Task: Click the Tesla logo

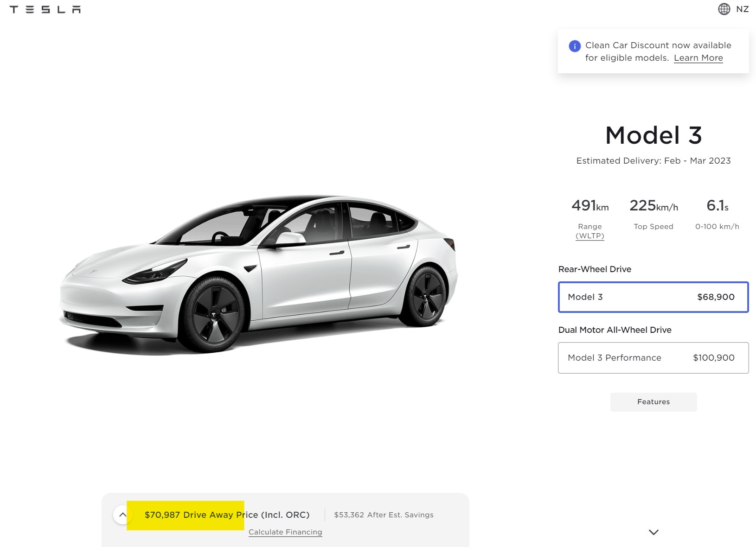Action: 45,9
